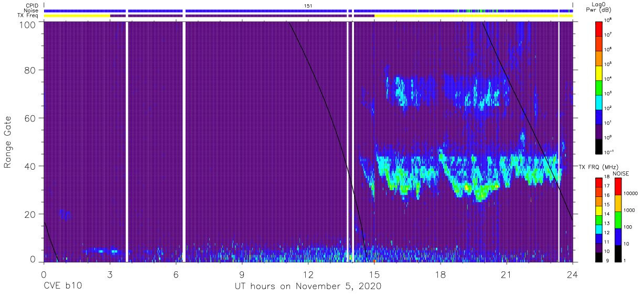Click the range gate tick label 40
Screen dimensions: 644x297
coord(30,166)
